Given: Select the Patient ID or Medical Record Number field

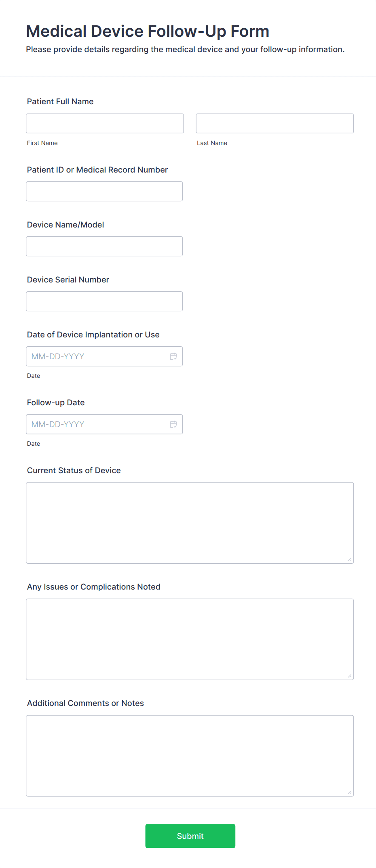Looking at the screenshot, I should click(104, 191).
